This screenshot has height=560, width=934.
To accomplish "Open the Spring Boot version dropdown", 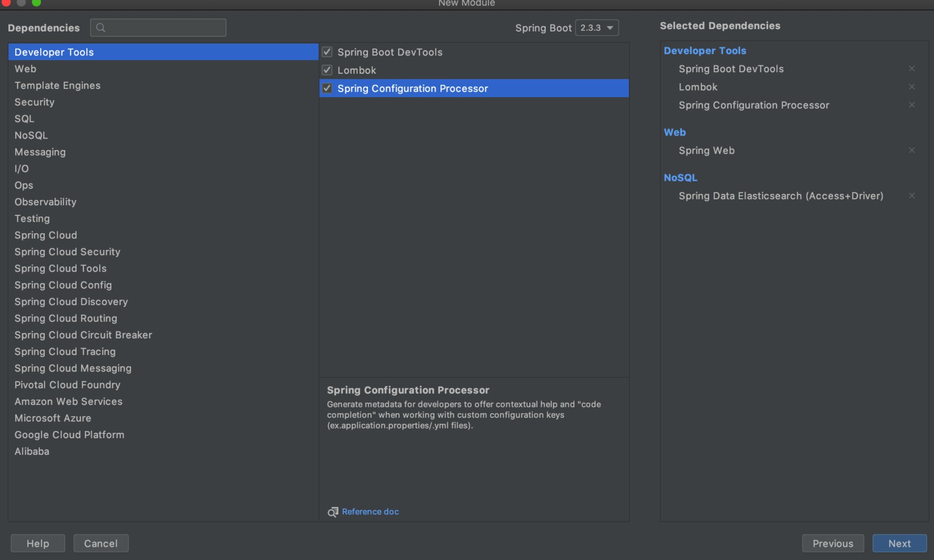I will (597, 28).
